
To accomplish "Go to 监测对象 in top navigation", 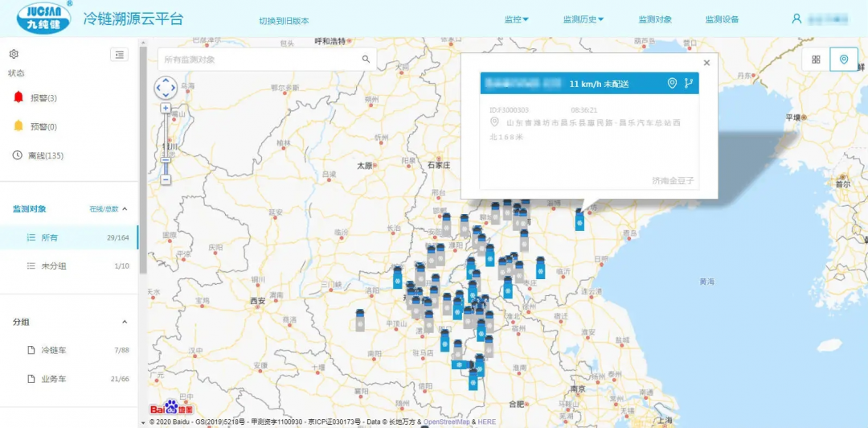I will [655, 19].
